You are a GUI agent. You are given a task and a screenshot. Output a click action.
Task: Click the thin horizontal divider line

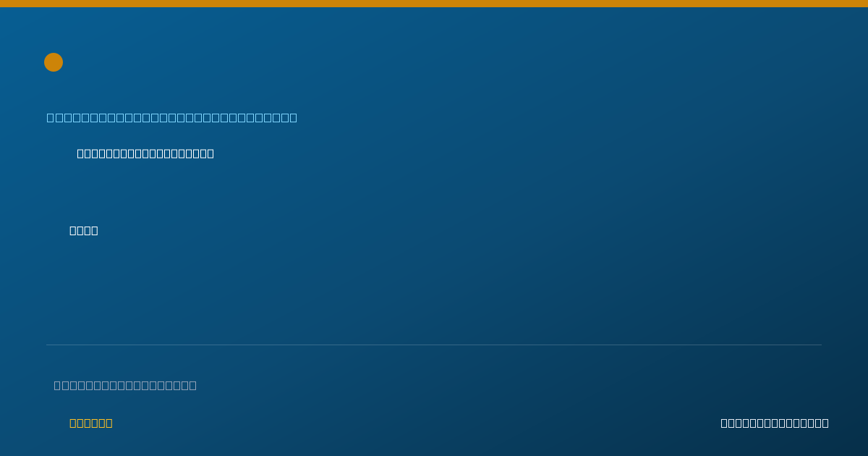434,345
